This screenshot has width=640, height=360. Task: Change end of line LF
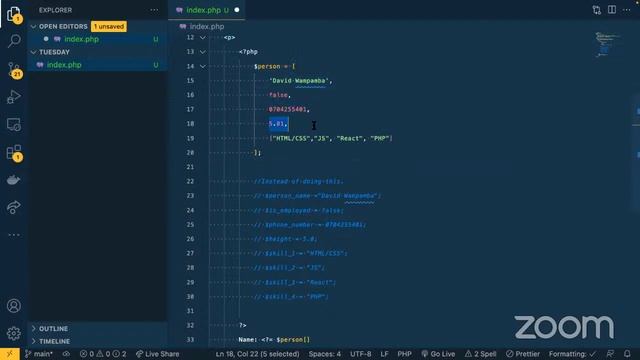384,354
